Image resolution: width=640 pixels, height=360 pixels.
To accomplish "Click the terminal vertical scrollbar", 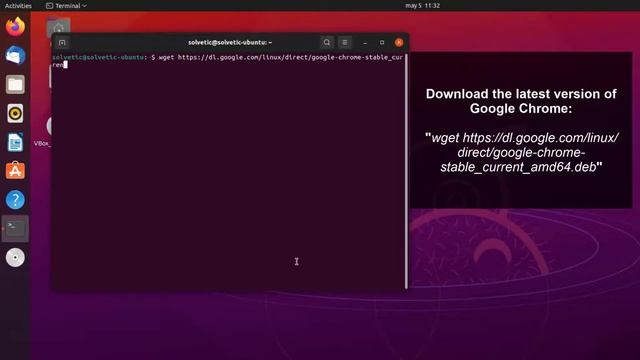I will click(406, 171).
